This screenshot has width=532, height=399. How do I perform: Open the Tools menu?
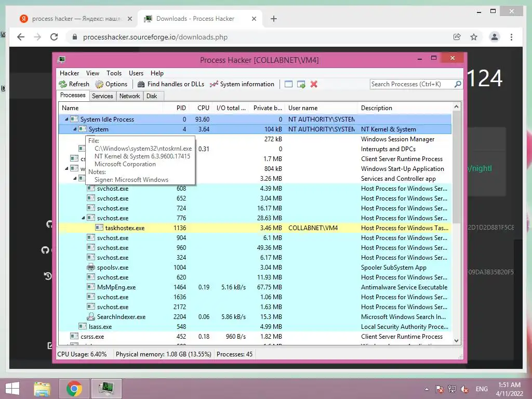(114, 73)
